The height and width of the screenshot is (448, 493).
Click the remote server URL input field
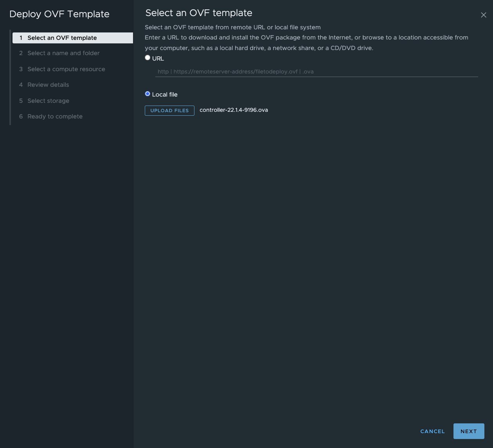(x=317, y=72)
